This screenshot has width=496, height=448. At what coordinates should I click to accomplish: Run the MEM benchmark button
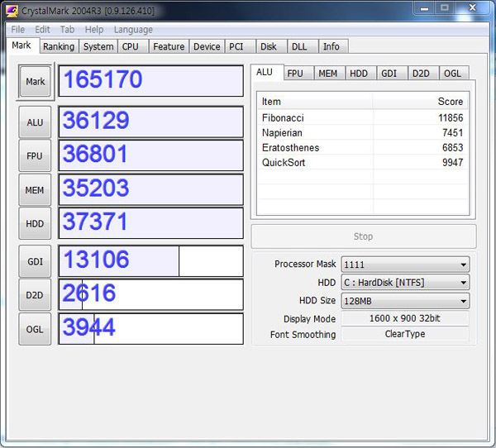[35, 190]
